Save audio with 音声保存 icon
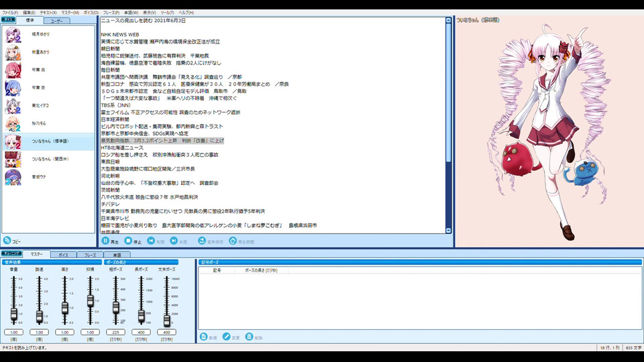Screen dimensions: 644x362 click(202, 241)
